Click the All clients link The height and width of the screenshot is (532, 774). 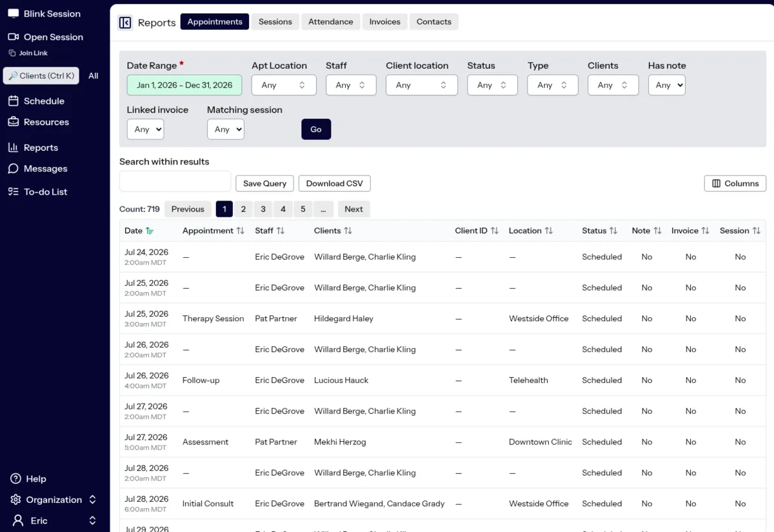pyautogui.click(x=94, y=75)
